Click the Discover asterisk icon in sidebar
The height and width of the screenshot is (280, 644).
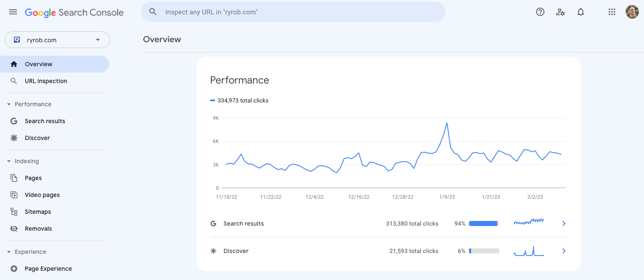point(14,138)
